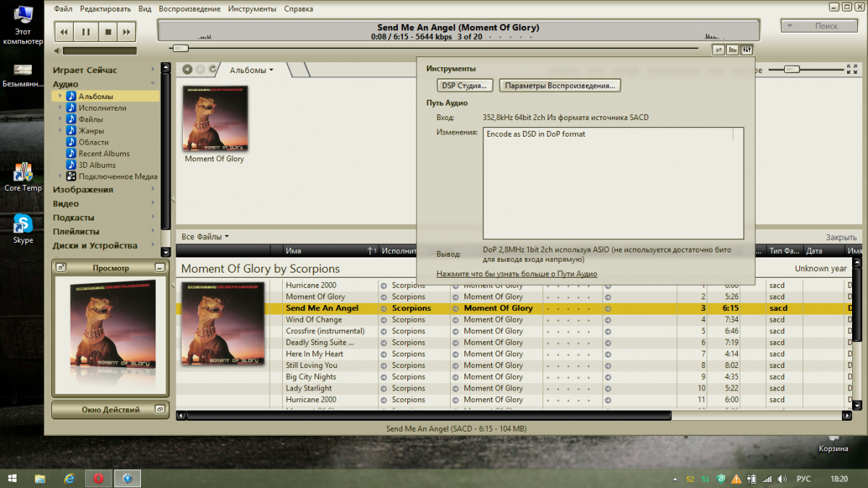Go forward with the navigation arrow
The image size is (868, 488).
tap(200, 69)
